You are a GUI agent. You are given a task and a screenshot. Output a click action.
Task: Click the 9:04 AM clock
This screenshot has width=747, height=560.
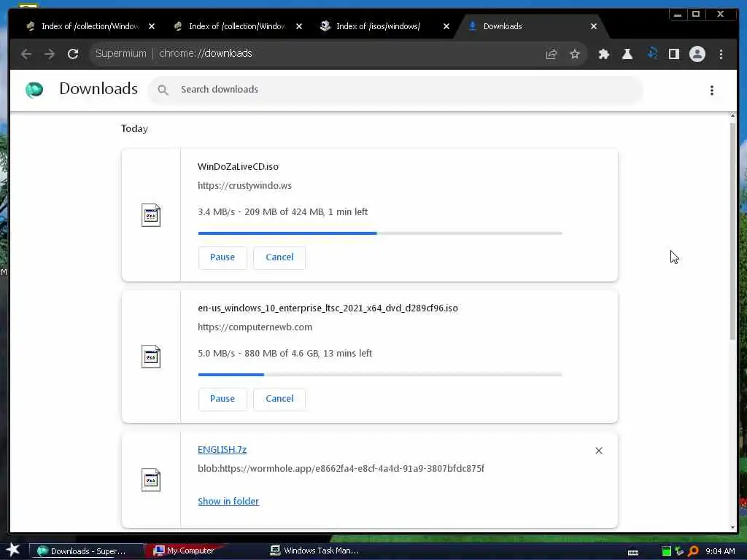coord(720,551)
